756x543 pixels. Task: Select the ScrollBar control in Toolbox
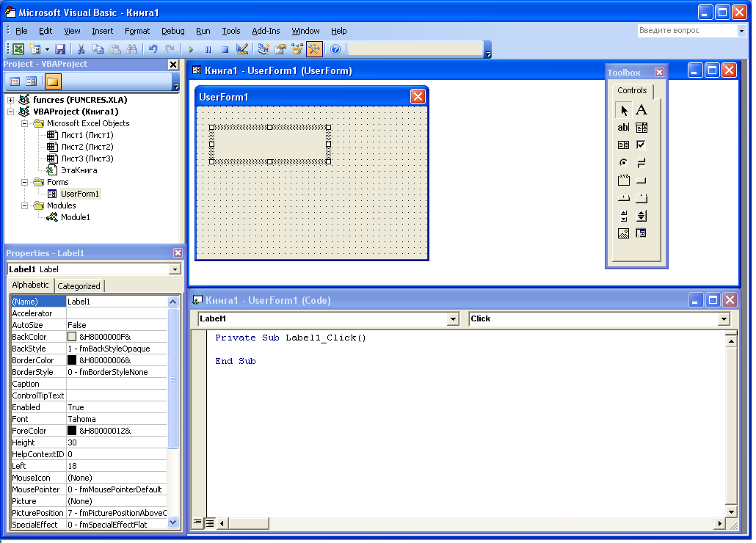pyautogui.click(x=623, y=216)
